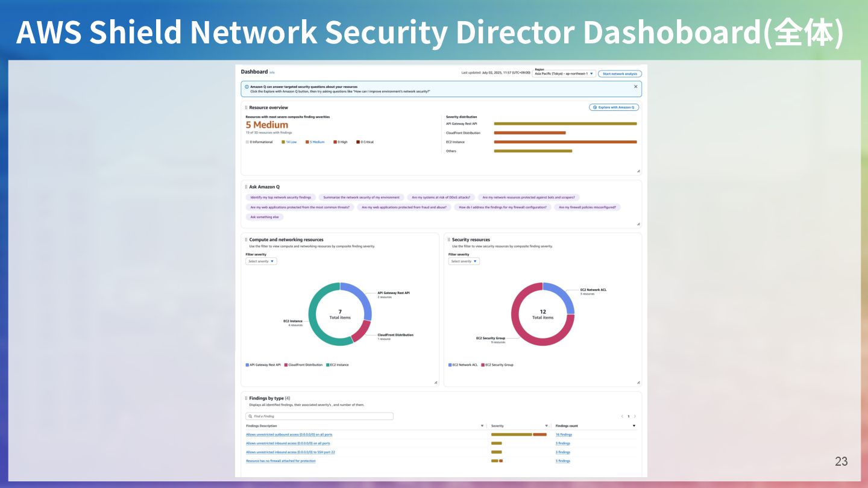Viewport: 868px width, 488px height.
Task: Click EC2 Instance legend swatch under donut
Action: (327, 365)
